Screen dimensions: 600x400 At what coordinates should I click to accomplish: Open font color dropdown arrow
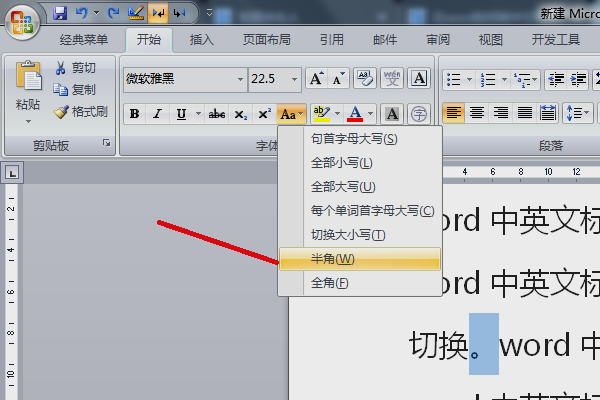coord(370,113)
